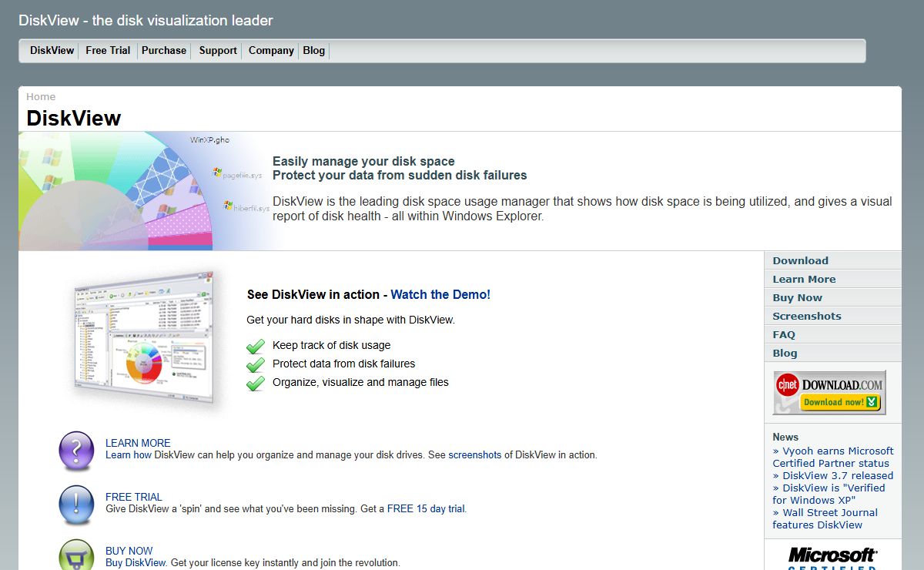The width and height of the screenshot is (924, 570).
Task: Click the green checkmark beside 'Protect data from disk failures'
Action: pos(256,364)
